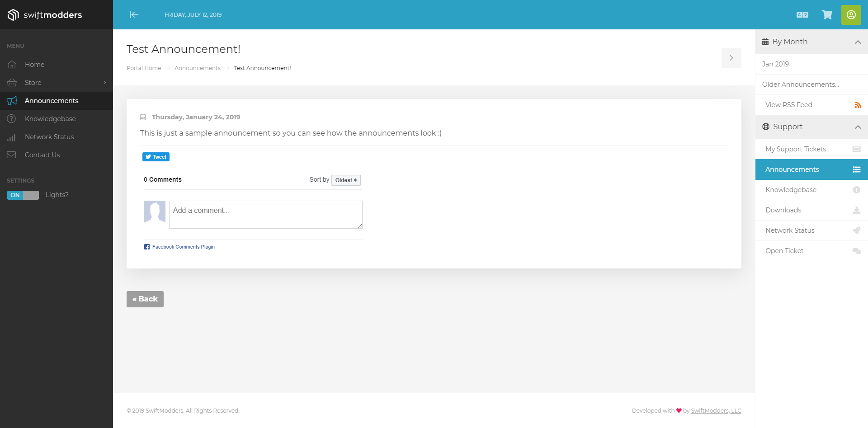Select Network Status in left menu
This screenshot has height=428, width=868.
click(x=49, y=137)
